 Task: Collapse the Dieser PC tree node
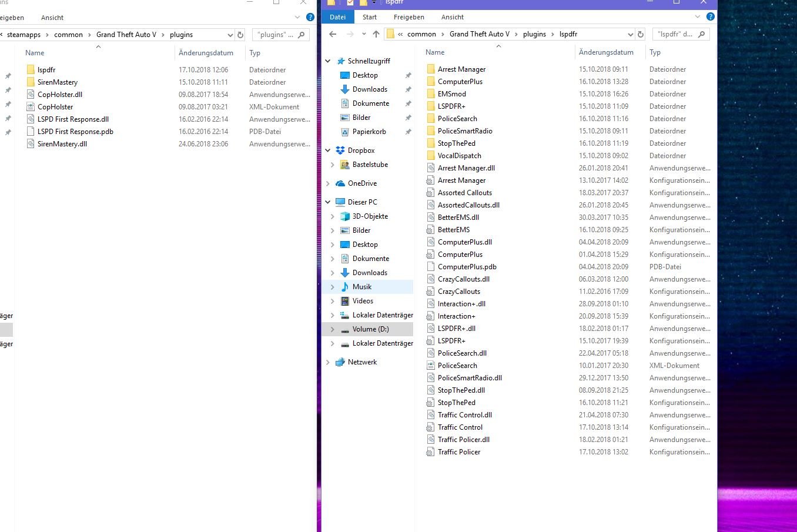click(328, 202)
